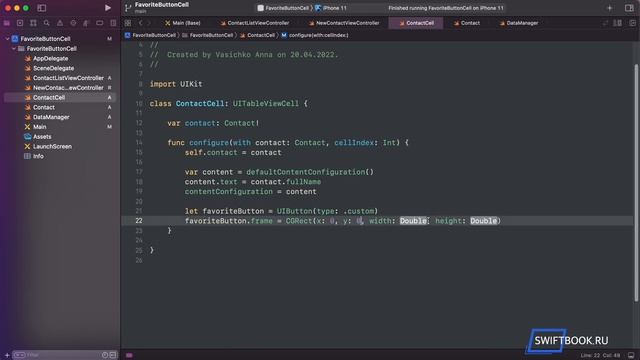Image resolution: width=640 pixels, height=360 pixels.
Task: Go back in editor history
Action: [140, 23]
